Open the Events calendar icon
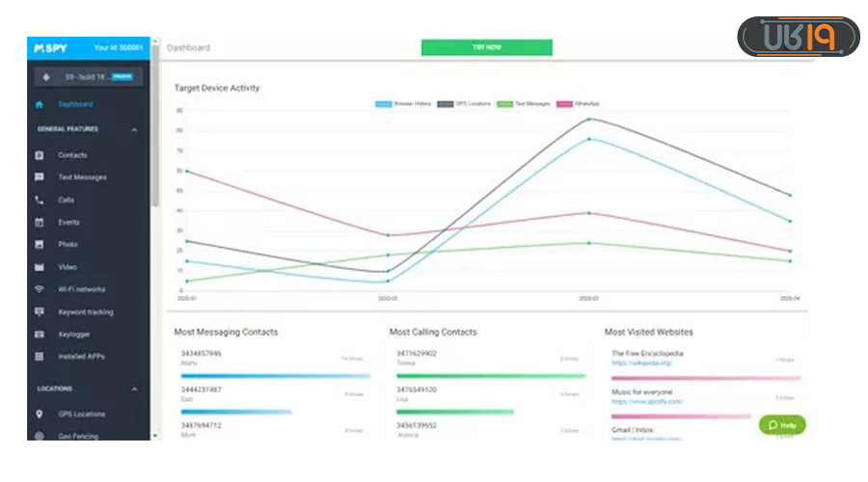 pos(40,223)
